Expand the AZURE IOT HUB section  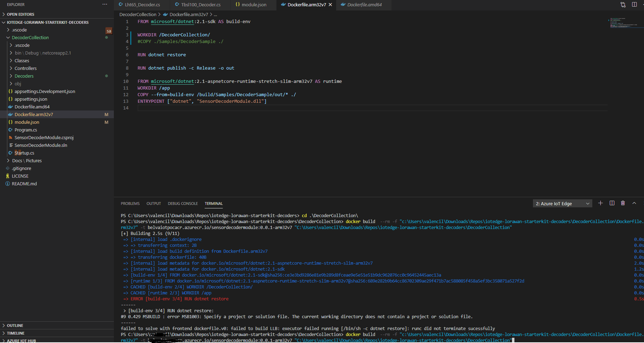coord(57,340)
